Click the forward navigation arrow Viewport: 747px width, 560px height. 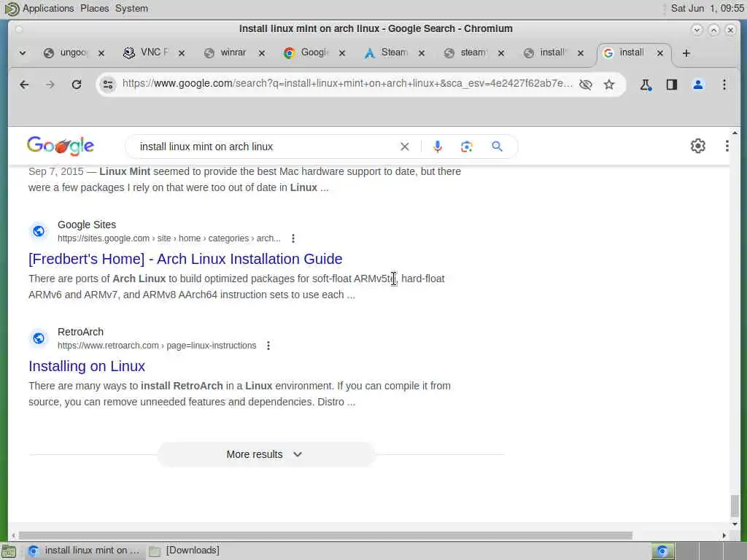50,85
